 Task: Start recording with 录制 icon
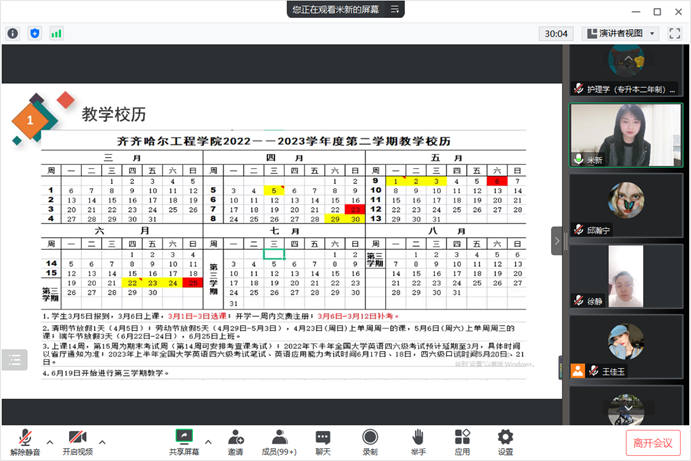click(370, 441)
